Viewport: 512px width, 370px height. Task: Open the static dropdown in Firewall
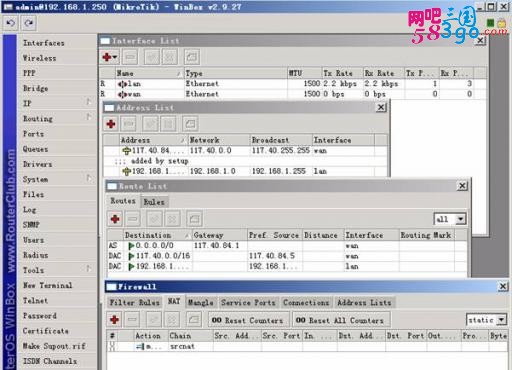point(502,320)
